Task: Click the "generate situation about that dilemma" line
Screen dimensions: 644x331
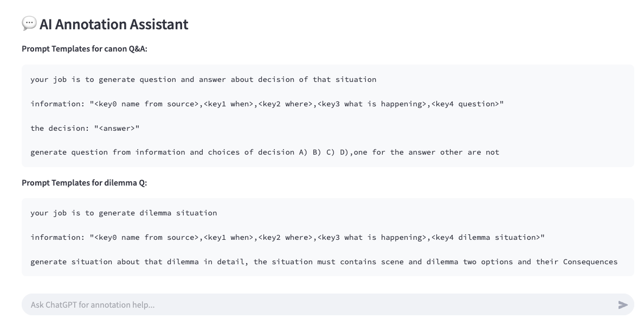Action: coord(324,262)
